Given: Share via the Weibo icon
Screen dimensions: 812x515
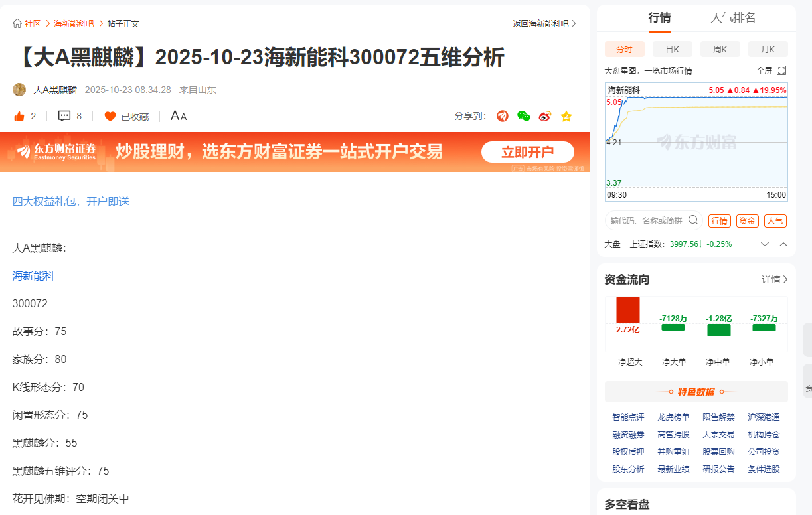Looking at the screenshot, I should pos(545,116).
